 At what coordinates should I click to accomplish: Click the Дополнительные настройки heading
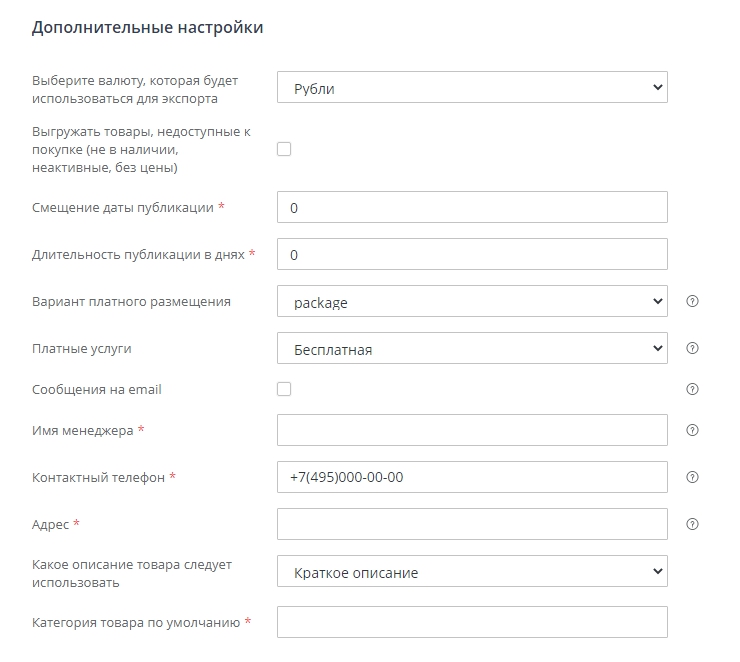pyautogui.click(x=148, y=28)
